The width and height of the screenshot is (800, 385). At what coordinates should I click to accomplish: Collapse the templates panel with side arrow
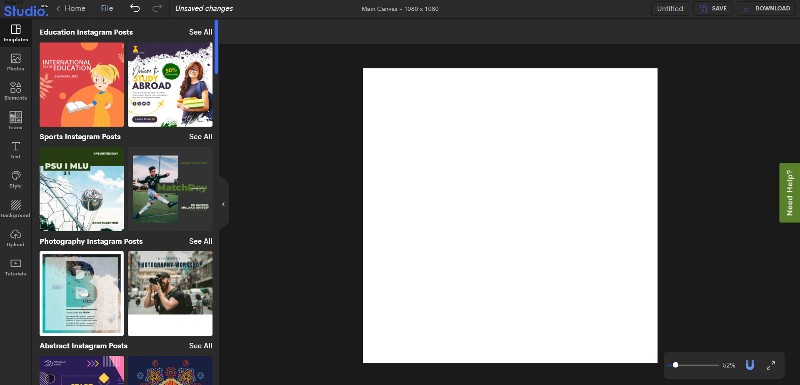pyautogui.click(x=223, y=204)
